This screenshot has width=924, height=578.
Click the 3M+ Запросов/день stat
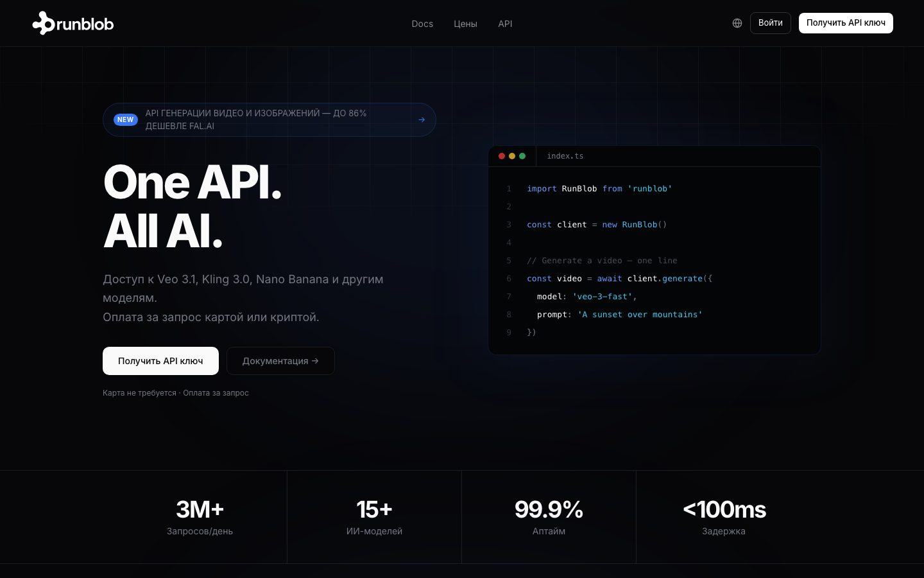click(x=200, y=517)
